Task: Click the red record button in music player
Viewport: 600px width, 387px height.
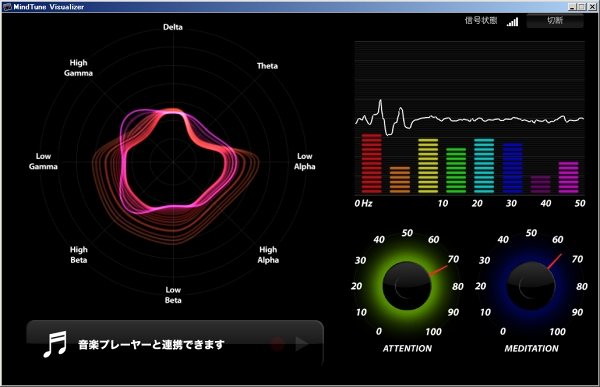Action: (x=278, y=344)
